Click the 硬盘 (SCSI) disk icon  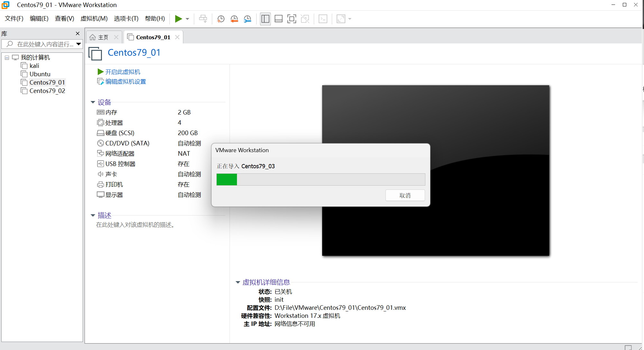click(x=101, y=133)
